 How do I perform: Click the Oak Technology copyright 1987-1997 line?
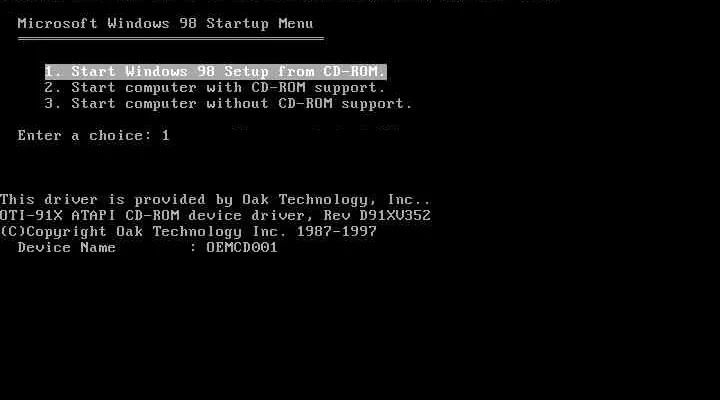click(188, 231)
